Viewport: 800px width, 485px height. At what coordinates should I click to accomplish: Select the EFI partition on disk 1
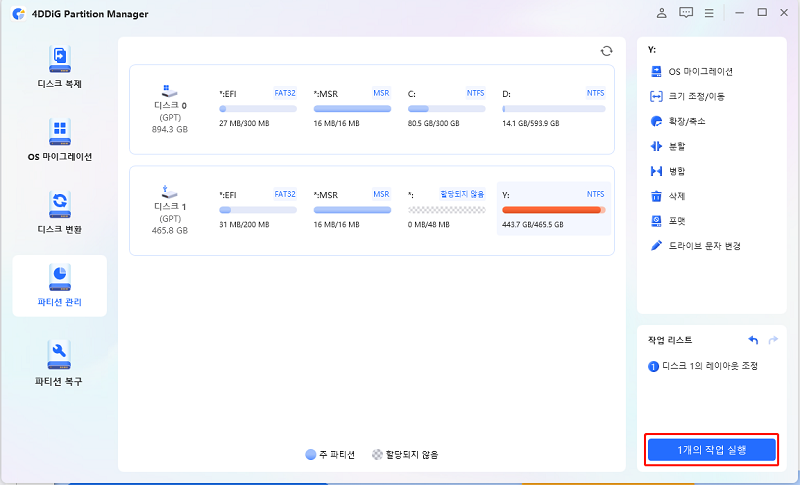(258, 209)
